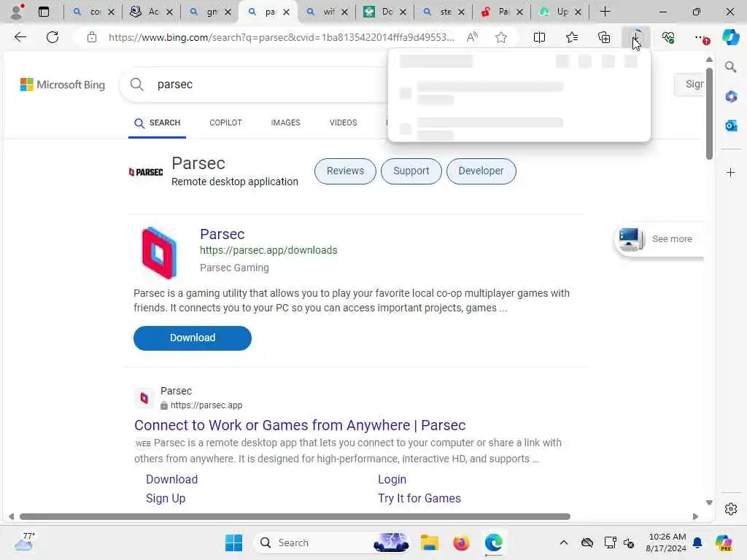Click Microsoft Edge taskbar icon
This screenshot has height=560, width=747.
click(x=494, y=542)
